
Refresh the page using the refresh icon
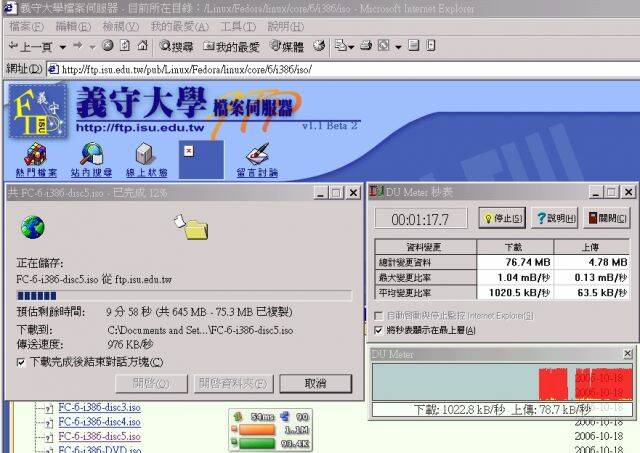[125, 45]
